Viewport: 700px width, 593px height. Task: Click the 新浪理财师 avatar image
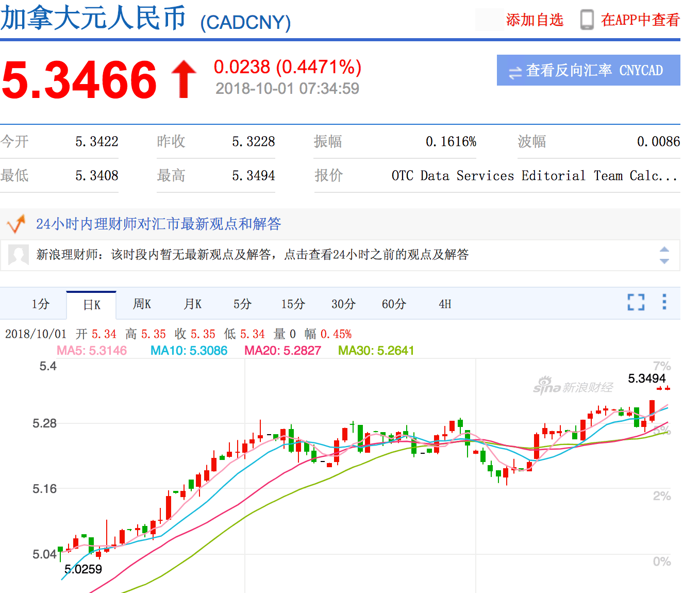pyautogui.click(x=19, y=255)
